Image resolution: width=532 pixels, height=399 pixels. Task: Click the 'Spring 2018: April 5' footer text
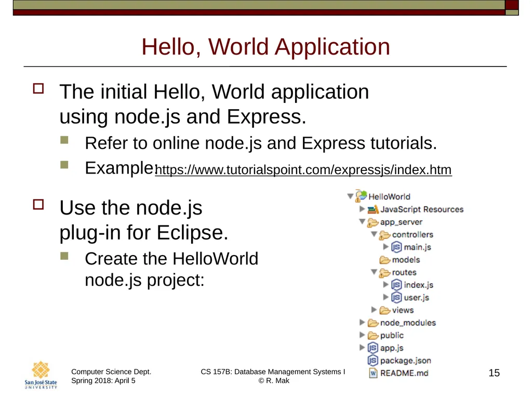103,381
